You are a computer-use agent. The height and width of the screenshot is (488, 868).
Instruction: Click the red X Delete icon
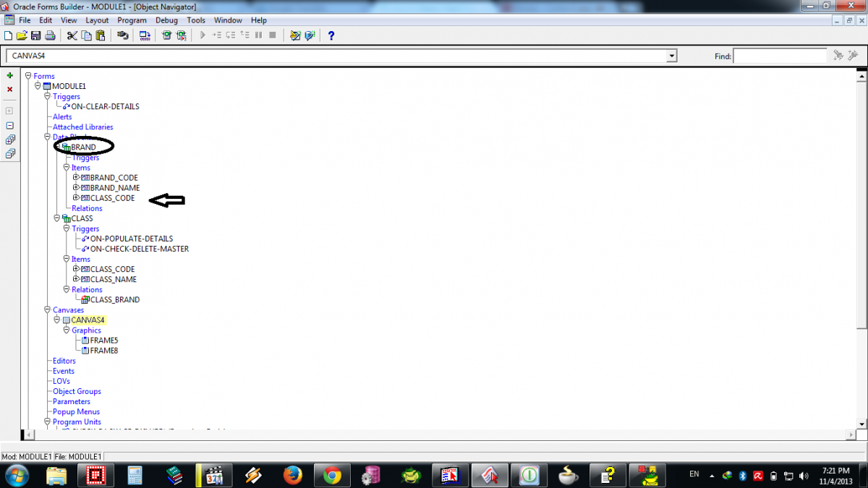coord(10,90)
